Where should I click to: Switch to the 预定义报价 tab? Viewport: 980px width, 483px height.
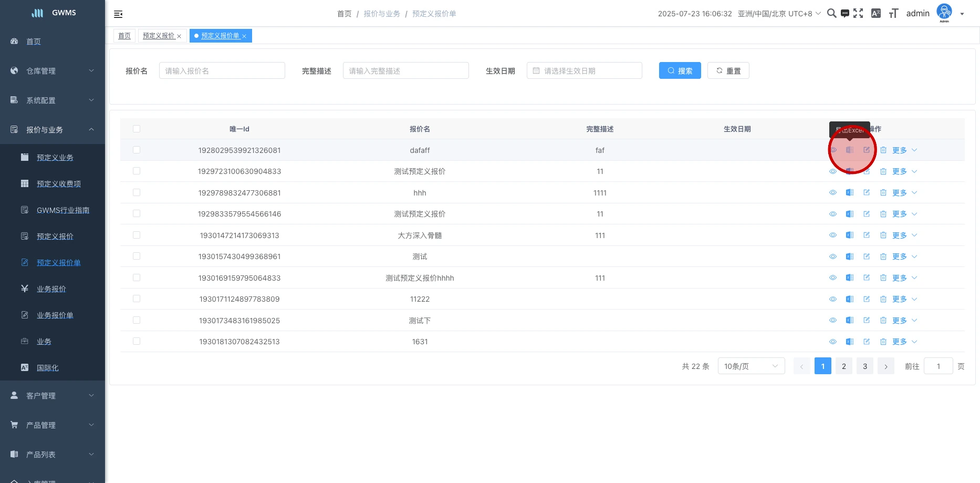click(x=159, y=36)
